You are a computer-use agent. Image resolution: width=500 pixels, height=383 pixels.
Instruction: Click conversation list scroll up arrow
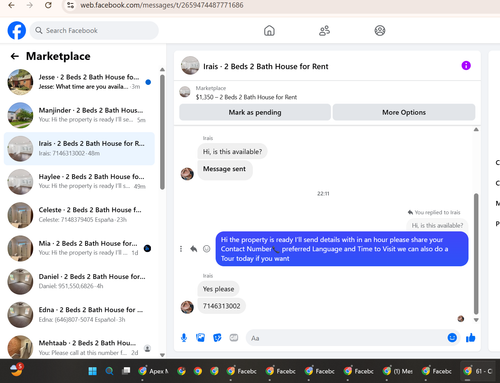coord(162,69)
